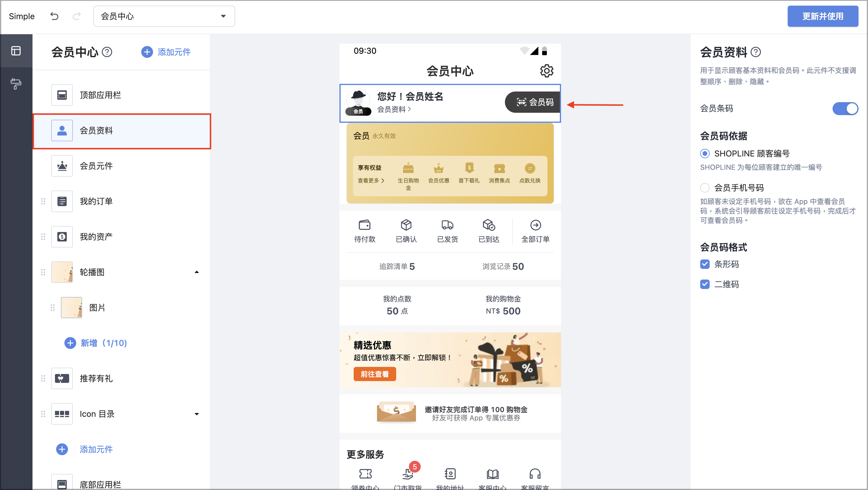The height and width of the screenshot is (490, 868).
Task: Click the 生日购物金 cake icon
Action: pyautogui.click(x=408, y=168)
